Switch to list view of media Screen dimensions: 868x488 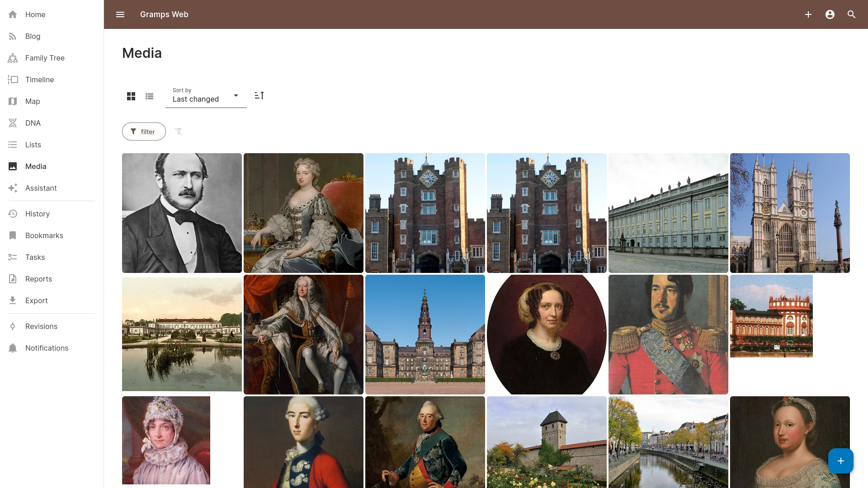[150, 96]
